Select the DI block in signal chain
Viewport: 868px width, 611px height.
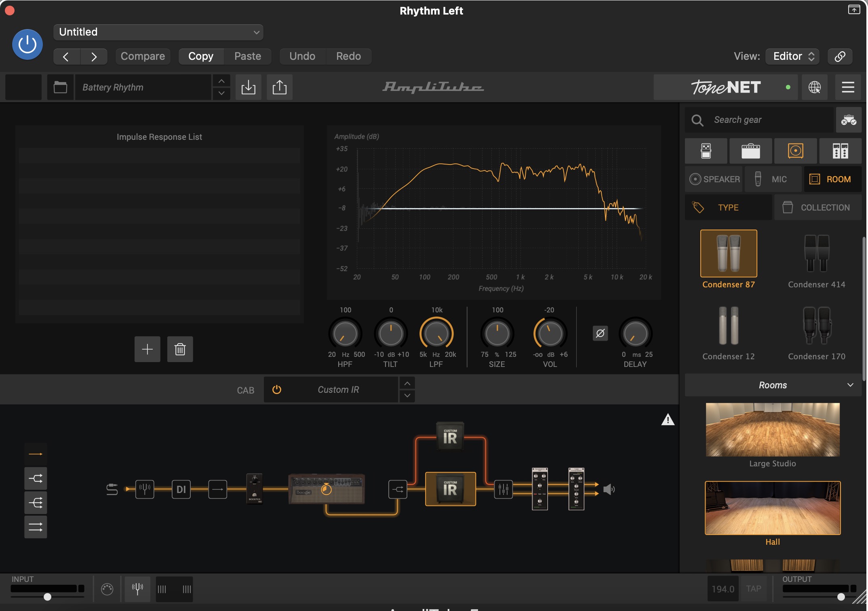(181, 489)
